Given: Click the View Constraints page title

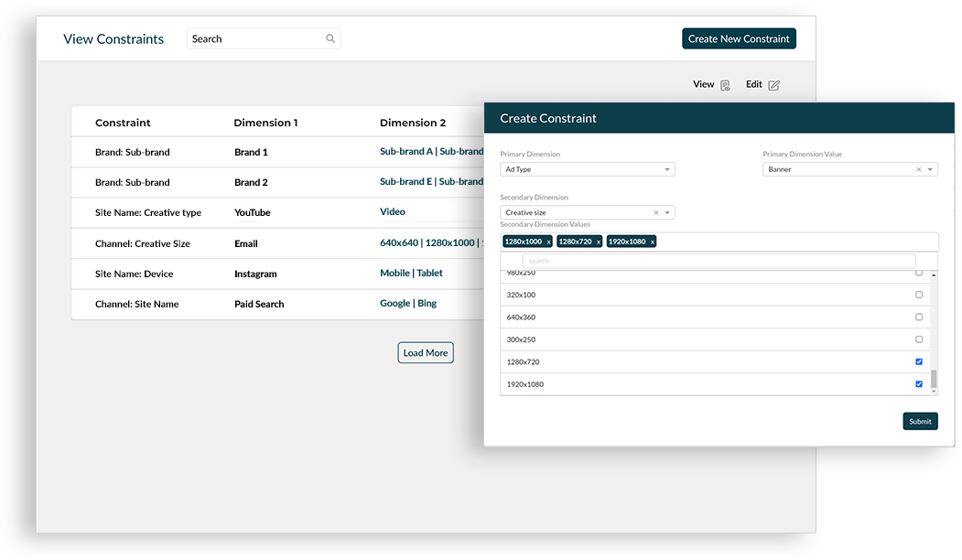Looking at the screenshot, I should coord(113,39).
